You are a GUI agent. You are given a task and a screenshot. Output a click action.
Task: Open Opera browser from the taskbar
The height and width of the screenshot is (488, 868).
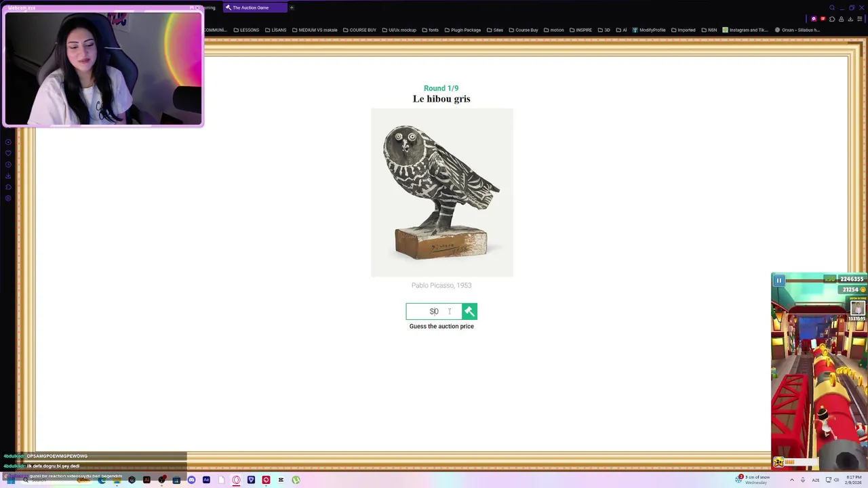[236, 480]
